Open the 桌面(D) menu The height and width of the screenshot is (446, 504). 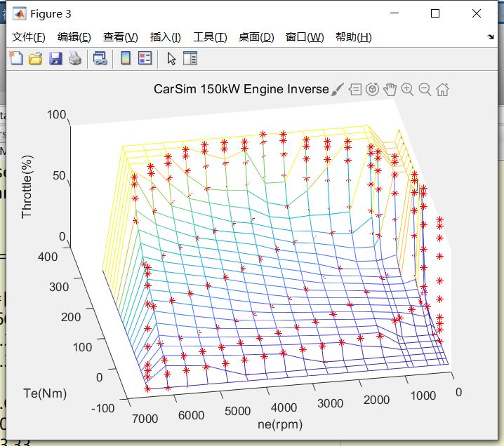click(256, 37)
